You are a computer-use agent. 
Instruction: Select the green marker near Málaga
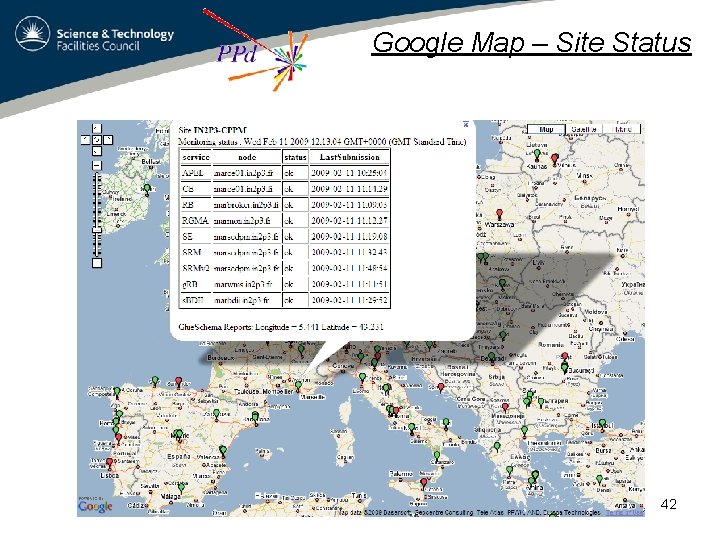181,488
